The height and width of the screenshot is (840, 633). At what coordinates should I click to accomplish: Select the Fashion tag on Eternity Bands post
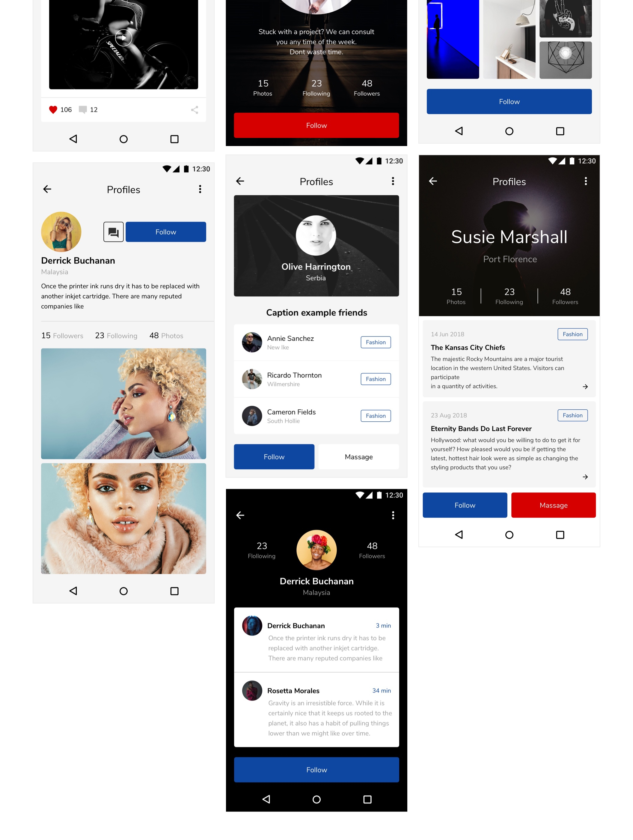572,415
